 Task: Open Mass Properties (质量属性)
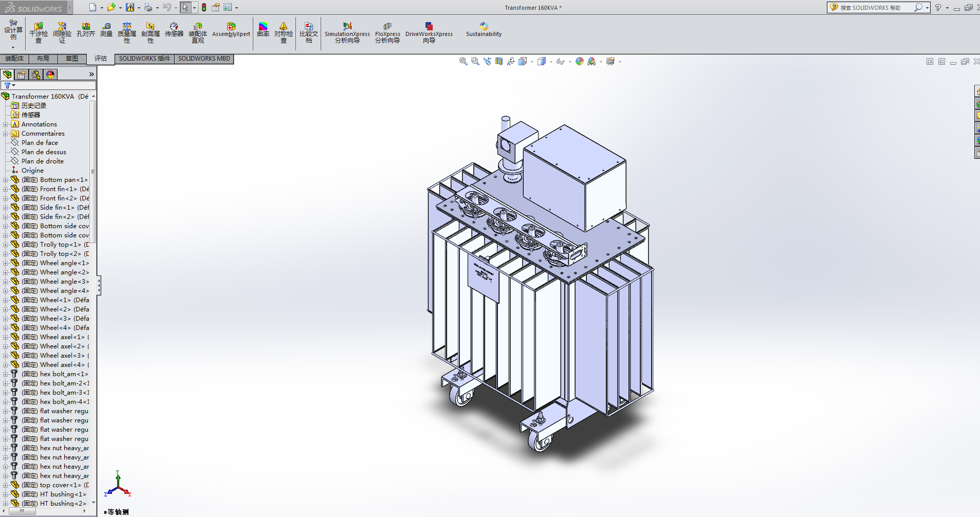click(126, 32)
